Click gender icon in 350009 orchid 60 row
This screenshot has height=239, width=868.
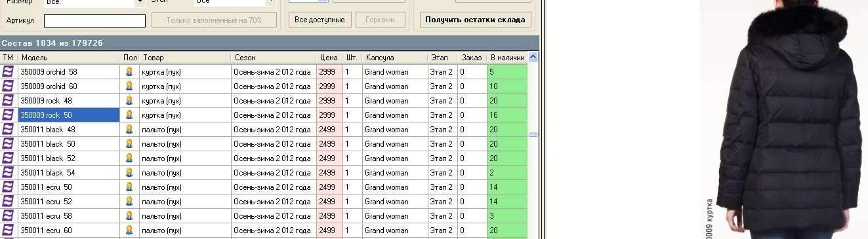coord(129,86)
